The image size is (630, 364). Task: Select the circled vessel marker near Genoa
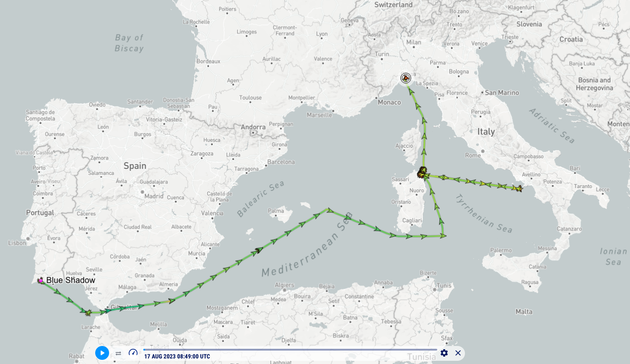pos(406,78)
